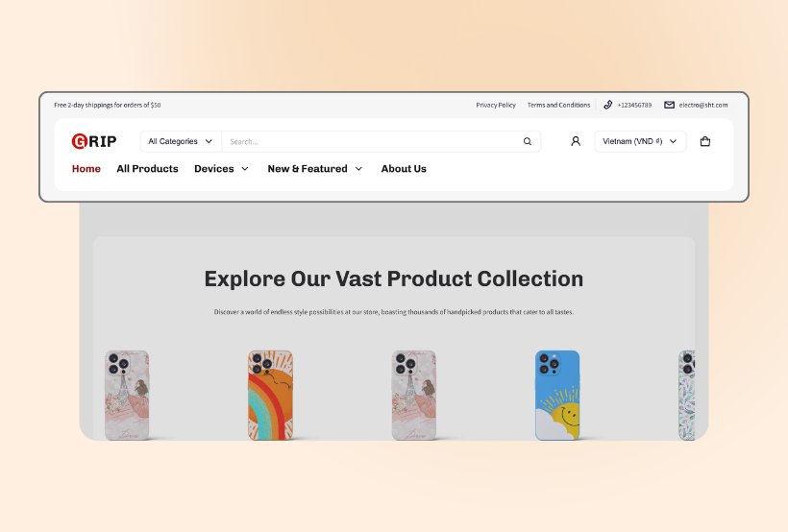Click inside the Search input field

(372, 141)
